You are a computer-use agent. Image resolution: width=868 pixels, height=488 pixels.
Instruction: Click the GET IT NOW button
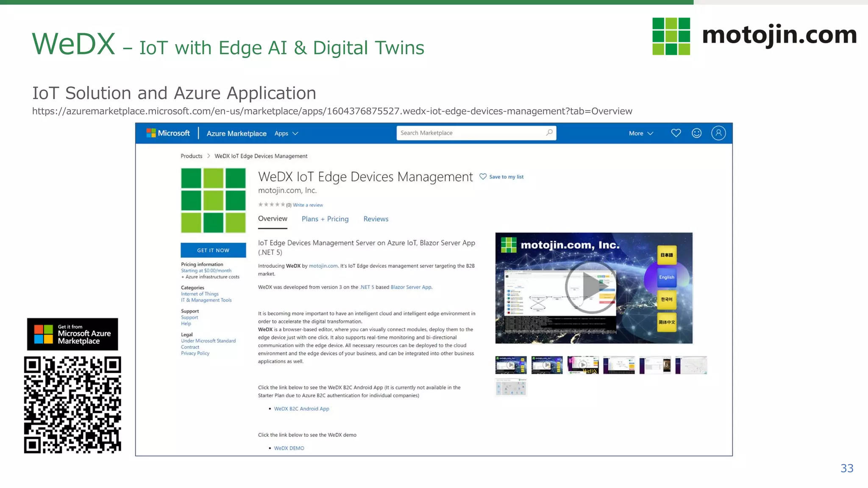tap(213, 250)
